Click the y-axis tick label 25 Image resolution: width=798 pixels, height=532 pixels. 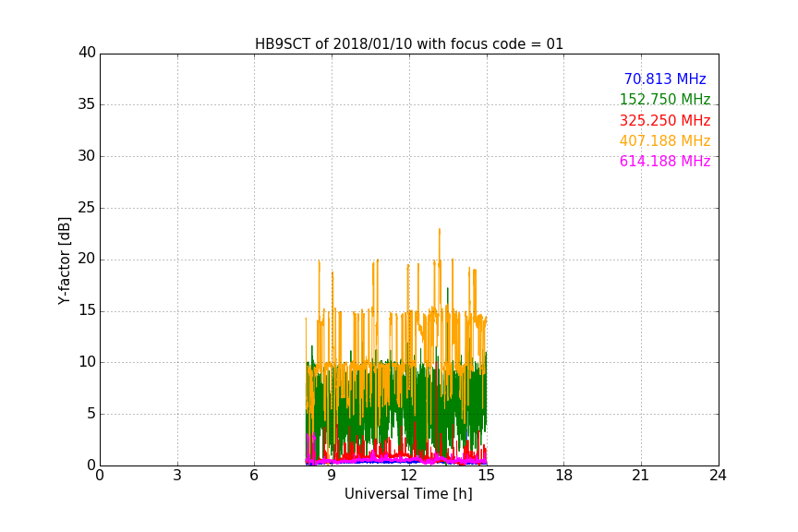click(87, 208)
